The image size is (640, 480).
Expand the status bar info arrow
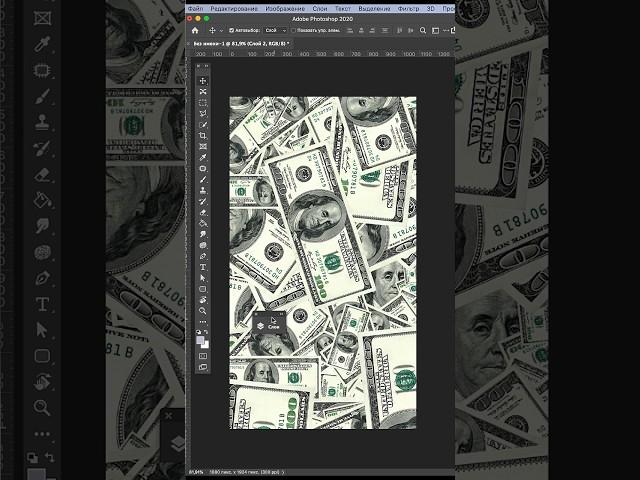pos(283,472)
